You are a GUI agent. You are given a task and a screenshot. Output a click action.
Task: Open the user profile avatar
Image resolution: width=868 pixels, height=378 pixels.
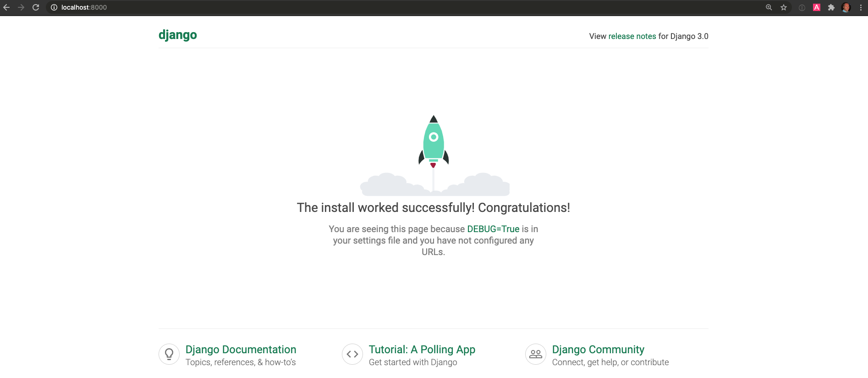click(x=846, y=7)
